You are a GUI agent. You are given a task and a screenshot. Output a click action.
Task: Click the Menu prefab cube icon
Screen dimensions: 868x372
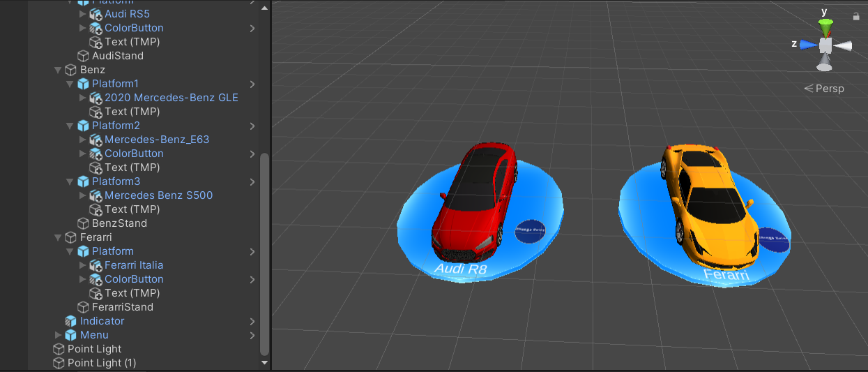[x=71, y=335]
